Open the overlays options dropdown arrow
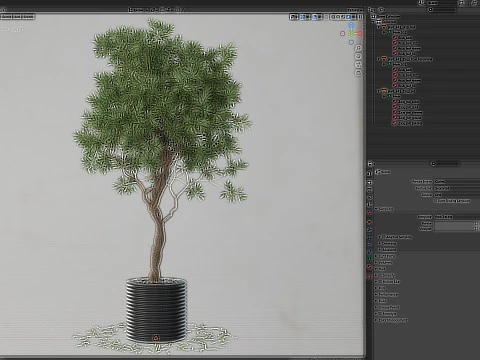480x360 pixels. pyautogui.click(x=319, y=17)
